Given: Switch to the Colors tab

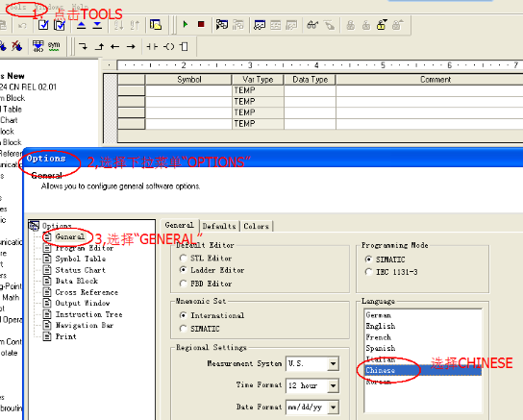Looking at the screenshot, I should click(x=256, y=226).
